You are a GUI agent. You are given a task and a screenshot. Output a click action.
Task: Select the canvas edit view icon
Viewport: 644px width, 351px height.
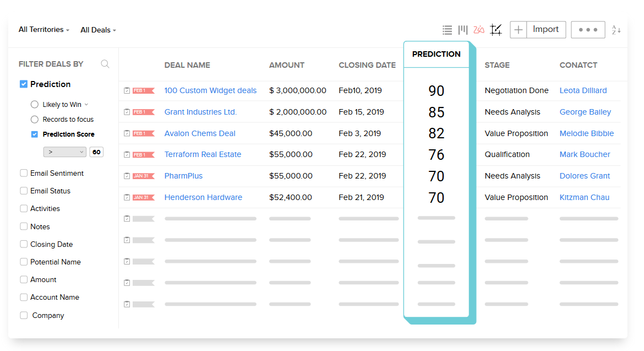pyautogui.click(x=496, y=30)
